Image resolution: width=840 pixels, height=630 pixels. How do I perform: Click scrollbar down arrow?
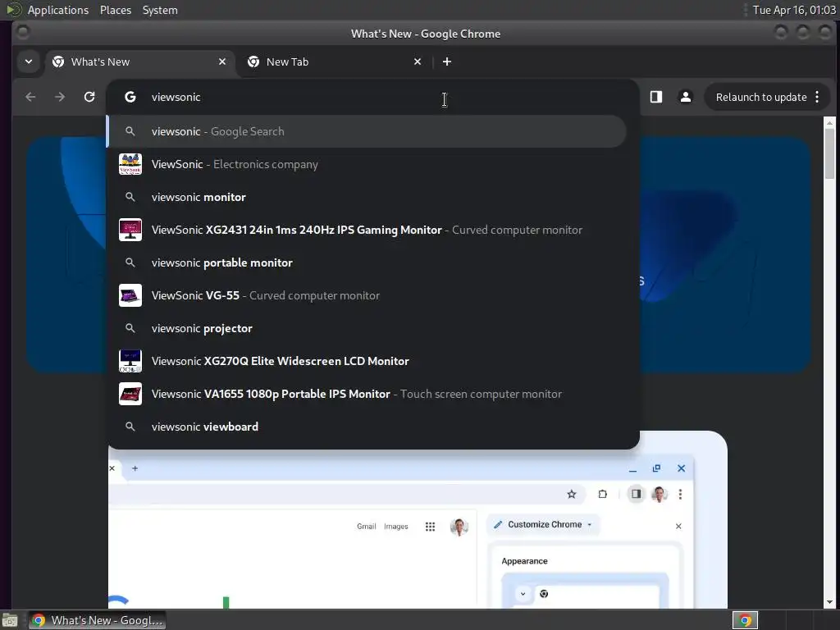830,603
